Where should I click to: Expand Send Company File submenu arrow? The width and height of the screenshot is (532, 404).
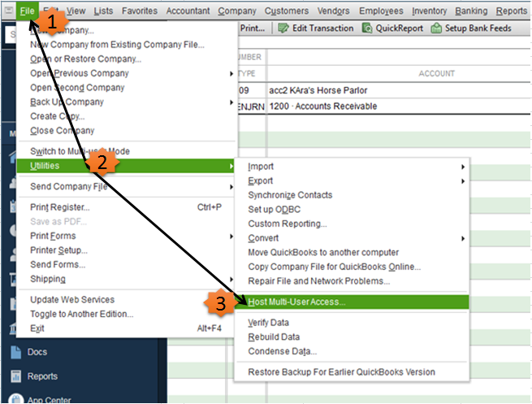(231, 187)
